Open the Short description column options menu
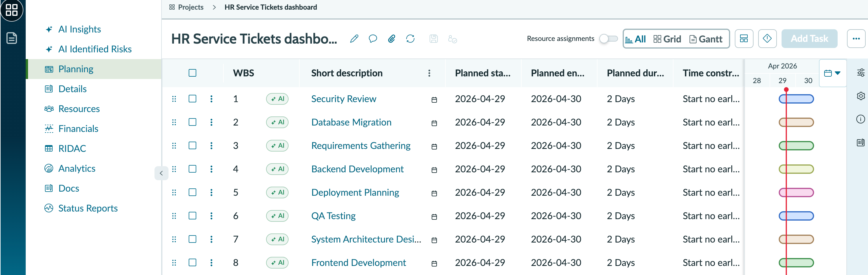Image resolution: width=868 pixels, height=275 pixels. pyautogui.click(x=429, y=73)
